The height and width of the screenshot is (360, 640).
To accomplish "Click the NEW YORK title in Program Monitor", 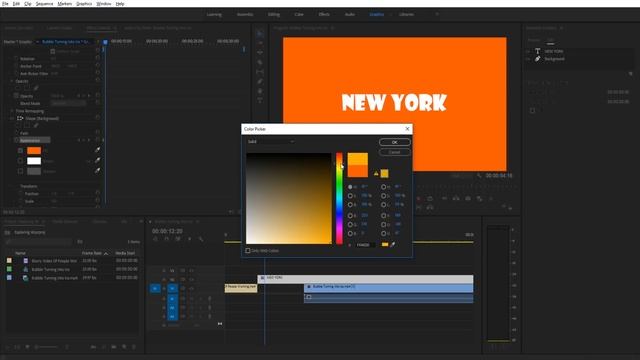I will point(394,102).
